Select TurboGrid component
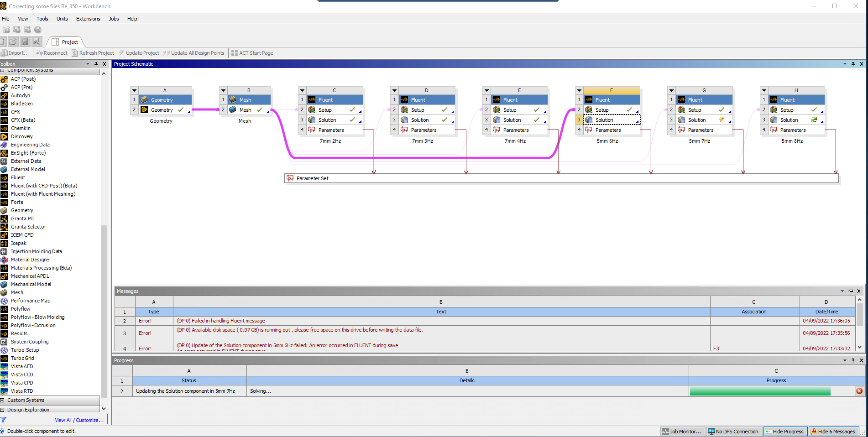The width and height of the screenshot is (868, 437). tap(22, 358)
